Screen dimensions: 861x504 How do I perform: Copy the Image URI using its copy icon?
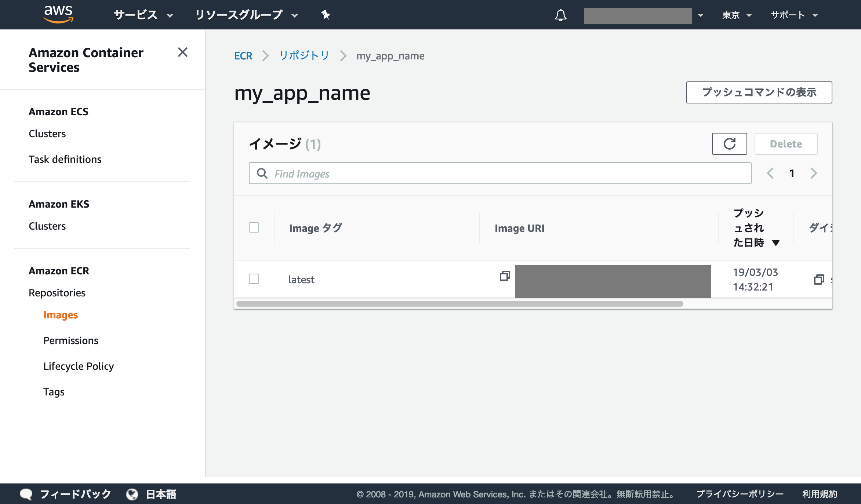505,277
